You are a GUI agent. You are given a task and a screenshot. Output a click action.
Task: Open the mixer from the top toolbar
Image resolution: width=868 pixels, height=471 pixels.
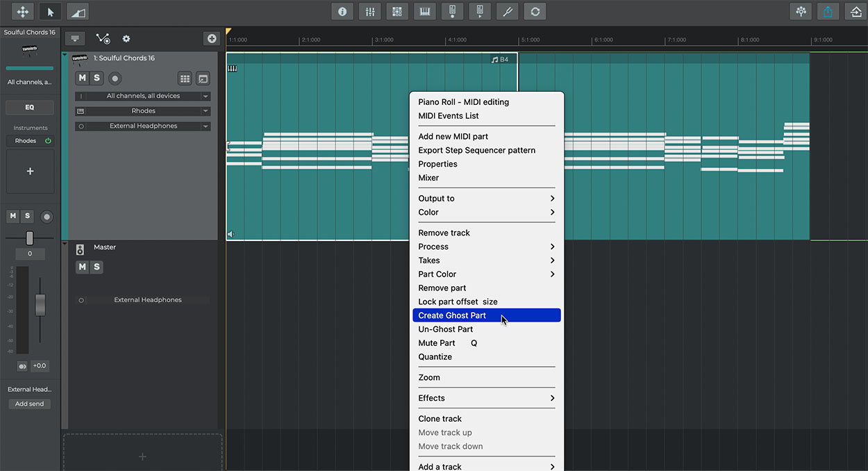click(369, 12)
